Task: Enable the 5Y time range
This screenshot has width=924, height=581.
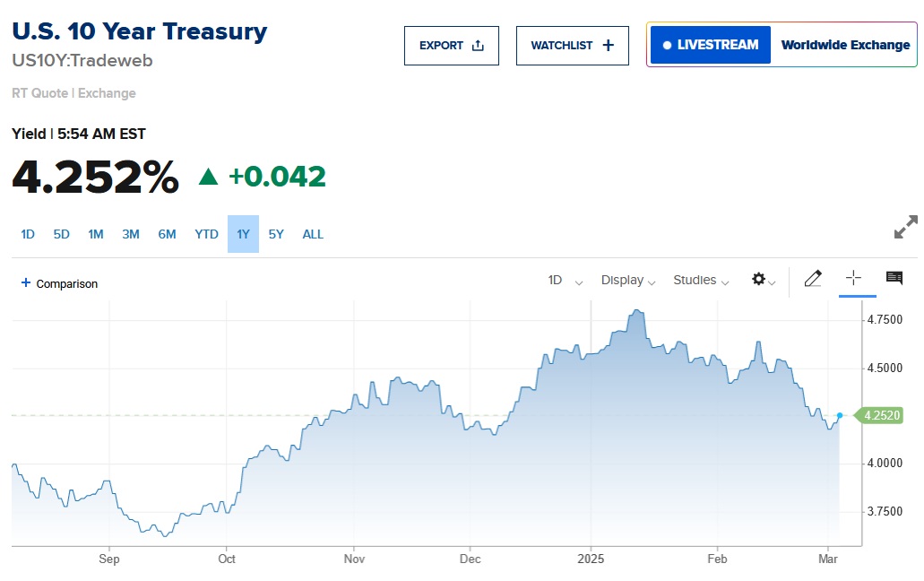Action: (276, 234)
